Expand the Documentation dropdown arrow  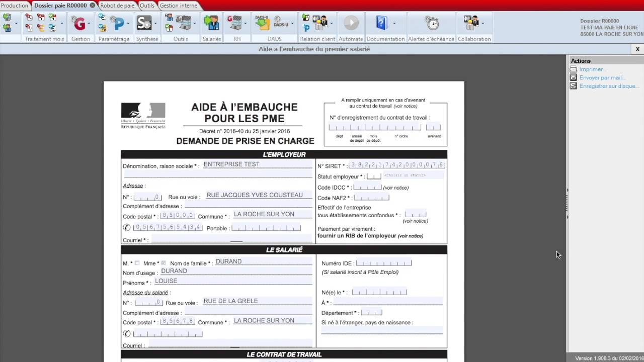[394, 23]
